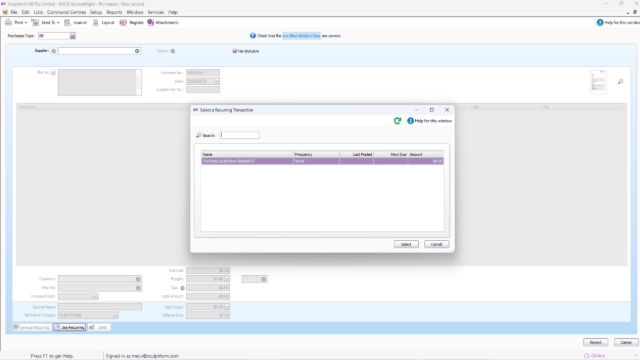Click the Amount column header

point(426,154)
